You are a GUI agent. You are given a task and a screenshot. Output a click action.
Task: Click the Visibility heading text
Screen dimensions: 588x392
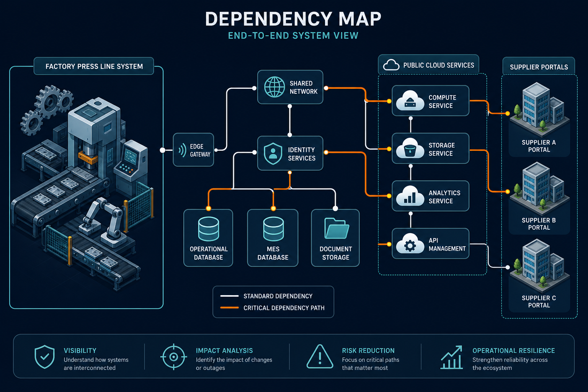point(80,351)
